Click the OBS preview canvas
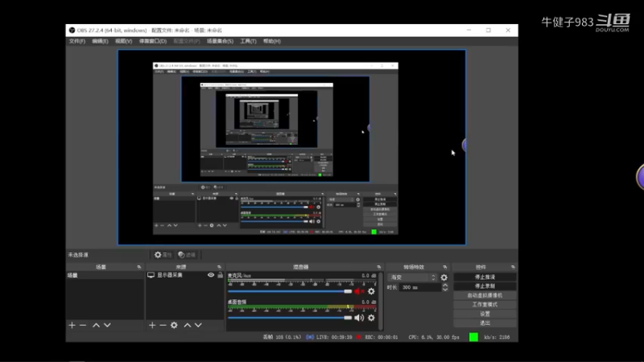This screenshot has width=644, height=362. (291, 147)
